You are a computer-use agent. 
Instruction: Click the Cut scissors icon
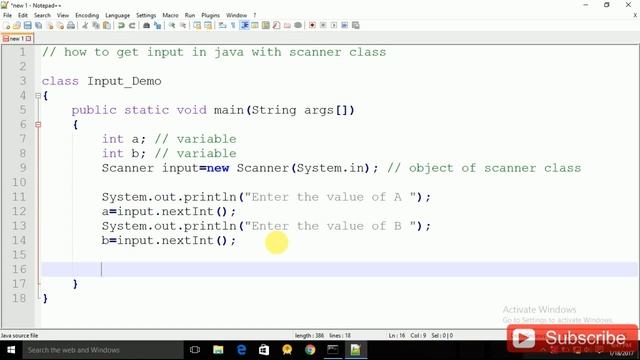85,25
